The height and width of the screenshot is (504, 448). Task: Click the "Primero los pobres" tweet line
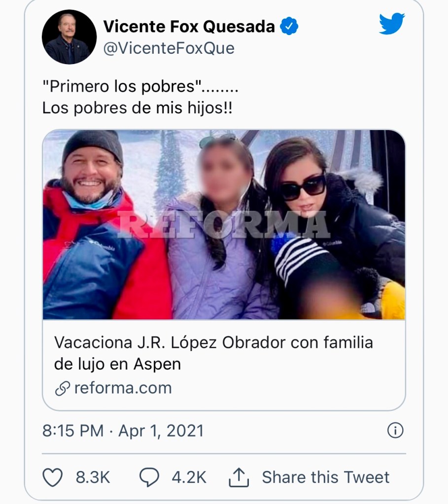[140, 86]
